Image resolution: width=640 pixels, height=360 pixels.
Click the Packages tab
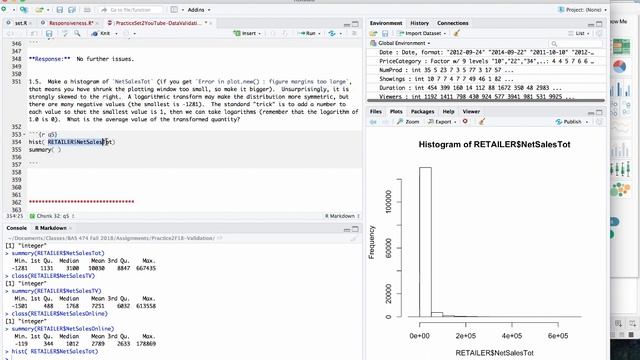pyautogui.click(x=422, y=111)
